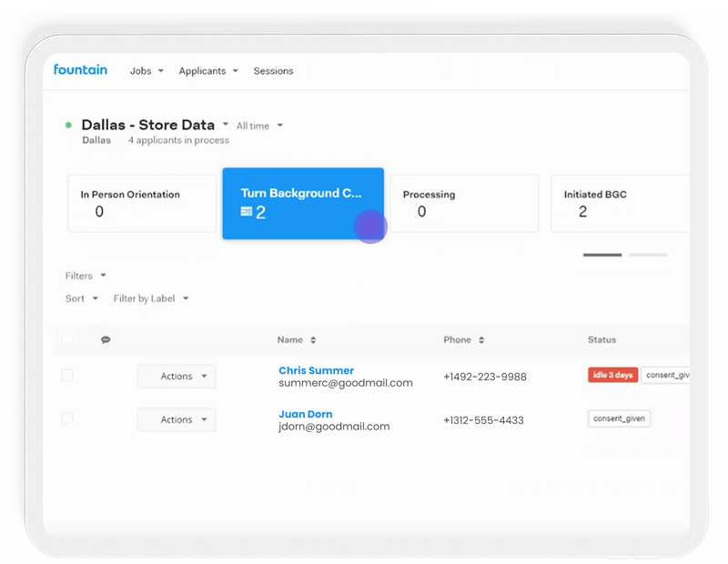Click the sort arrows next to Name

[x=313, y=340]
